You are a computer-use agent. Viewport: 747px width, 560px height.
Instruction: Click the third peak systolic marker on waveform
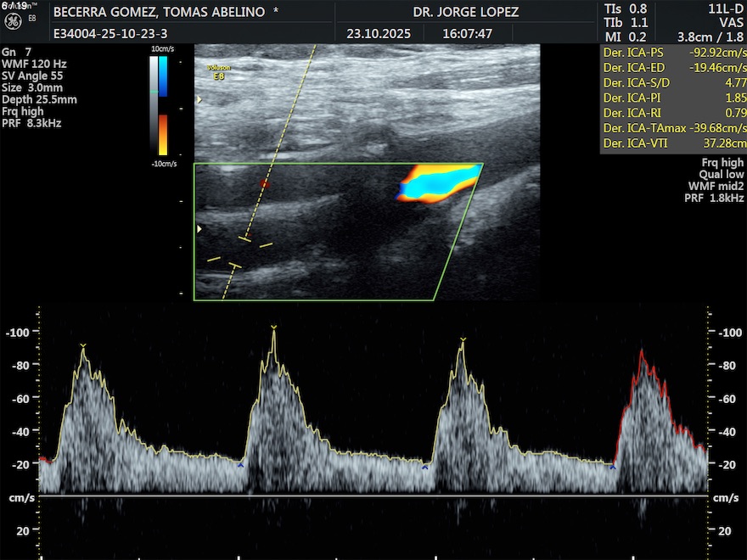coord(463,340)
